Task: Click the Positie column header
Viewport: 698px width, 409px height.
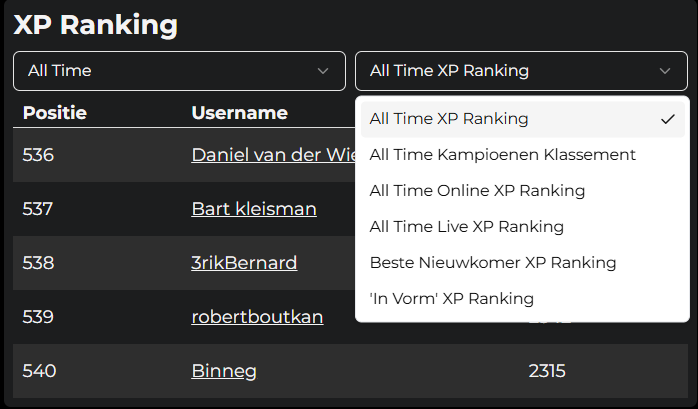Action: tap(55, 113)
